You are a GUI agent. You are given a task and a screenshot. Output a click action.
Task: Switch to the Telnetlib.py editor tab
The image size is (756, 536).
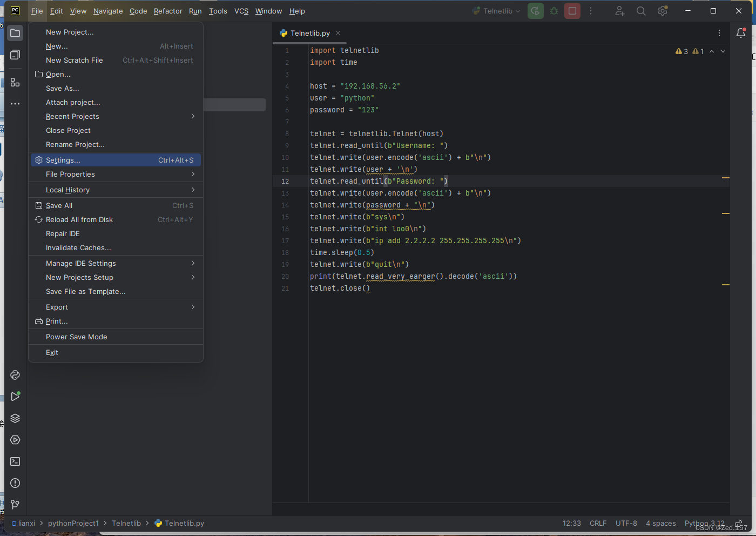[309, 33]
